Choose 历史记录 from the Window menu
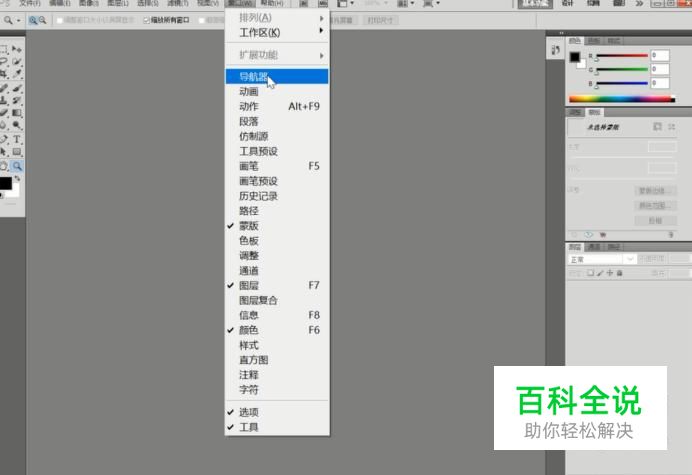Screen dimensions: 692x475 pos(277,196)
